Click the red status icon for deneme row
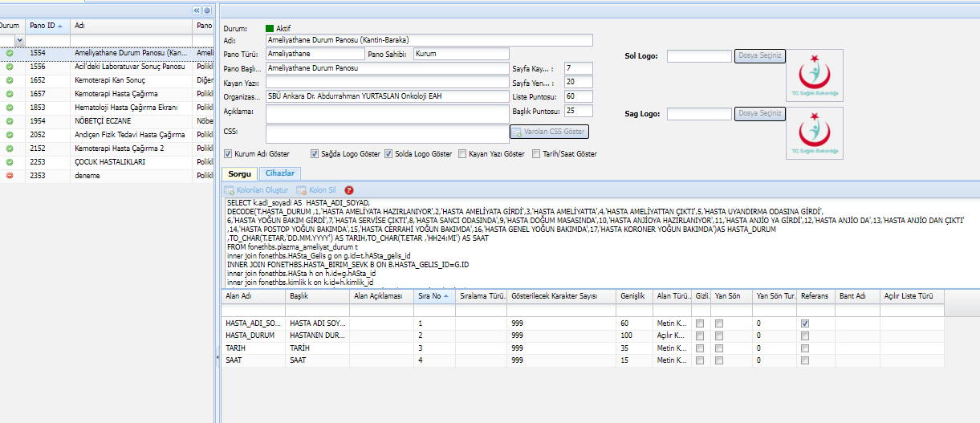Viewport: 980px width, 423px height. [10, 175]
